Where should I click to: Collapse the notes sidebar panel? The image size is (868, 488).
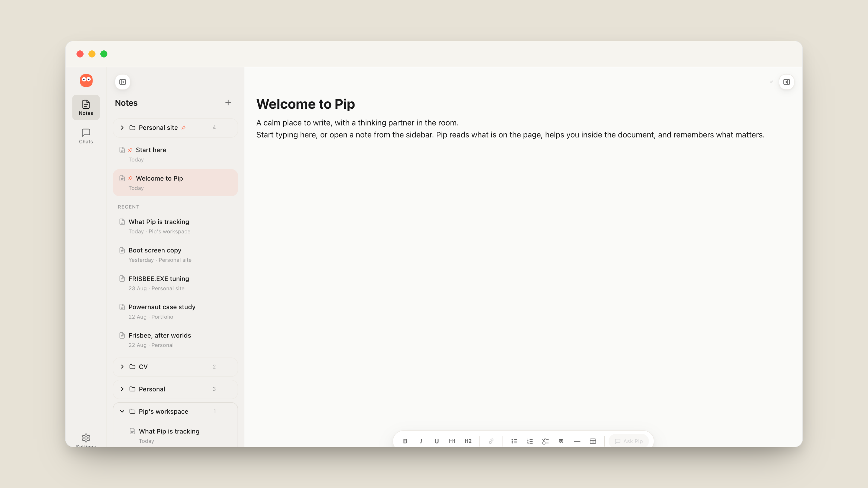pos(123,82)
